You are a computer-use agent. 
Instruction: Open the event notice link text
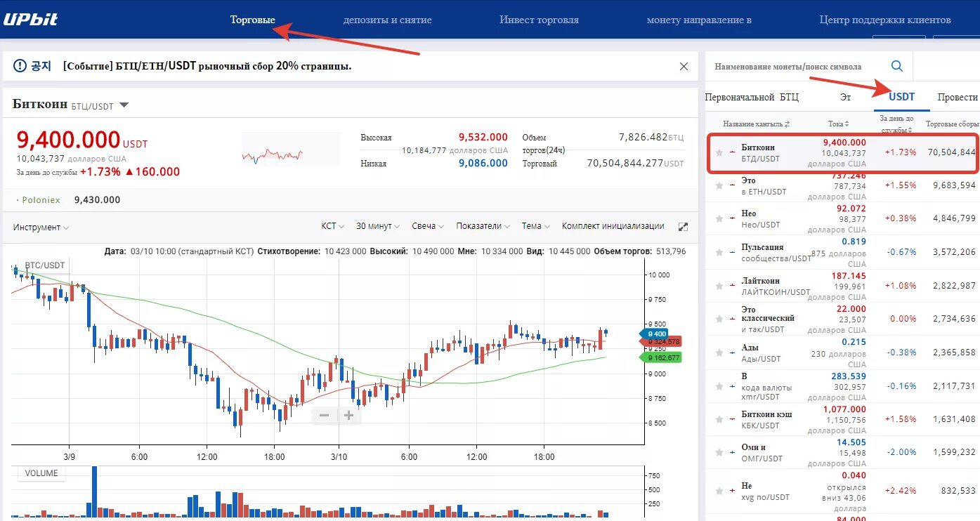207,66
